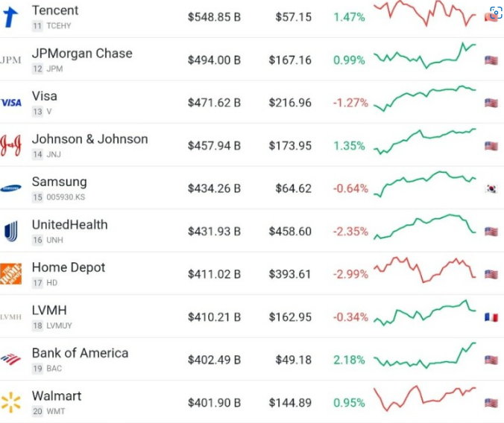Click the Johnson & Johnson logo

pyautogui.click(x=11, y=145)
